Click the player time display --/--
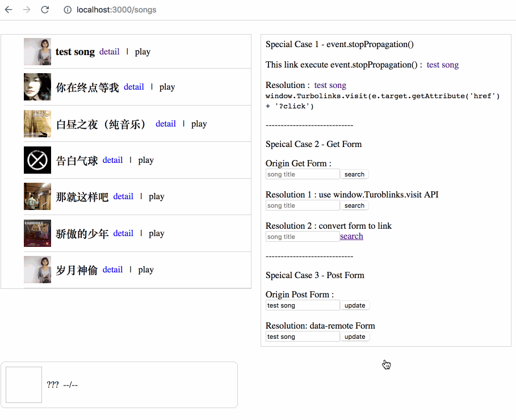The image size is (516, 420). [x=70, y=385]
